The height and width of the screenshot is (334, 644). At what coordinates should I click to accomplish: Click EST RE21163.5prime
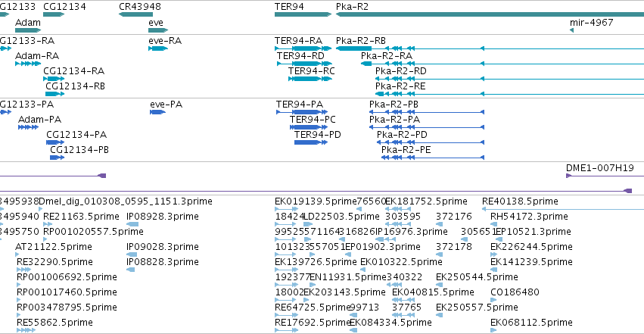click(x=48, y=224)
